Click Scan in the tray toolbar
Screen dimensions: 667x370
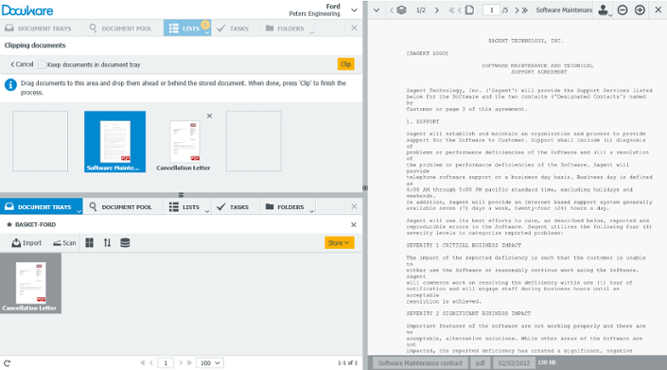click(65, 243)
